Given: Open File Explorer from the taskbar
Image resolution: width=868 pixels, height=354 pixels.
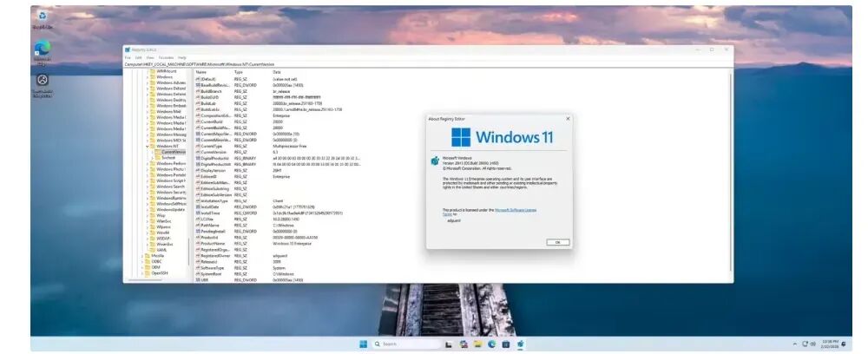Looking at the screenshot, I should coord(477,344).
